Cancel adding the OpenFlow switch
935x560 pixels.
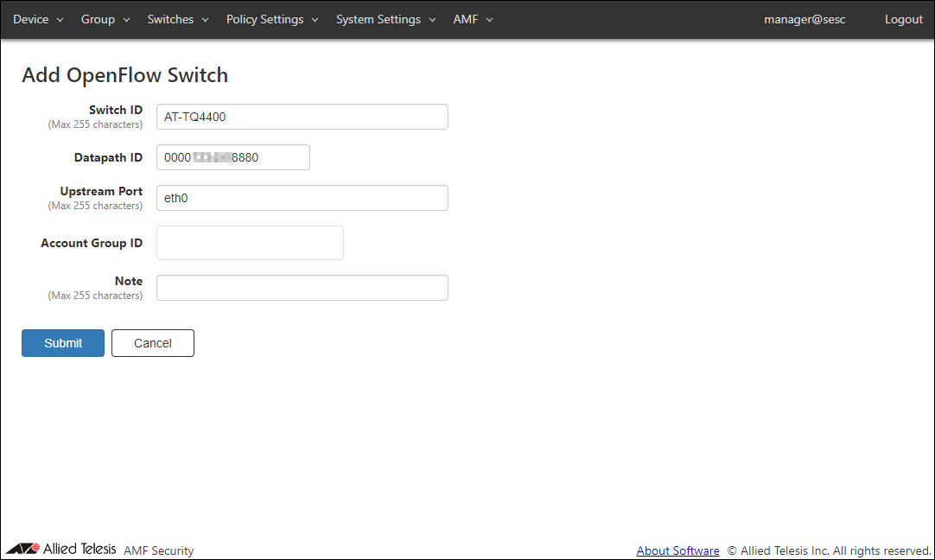tap(153, 343)
